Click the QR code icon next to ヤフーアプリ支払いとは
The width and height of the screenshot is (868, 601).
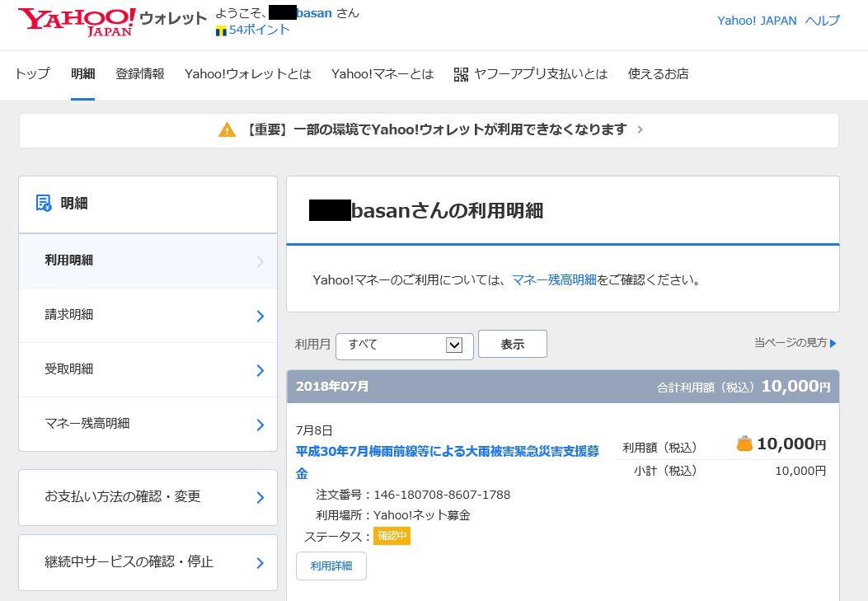tap(462, 73)
